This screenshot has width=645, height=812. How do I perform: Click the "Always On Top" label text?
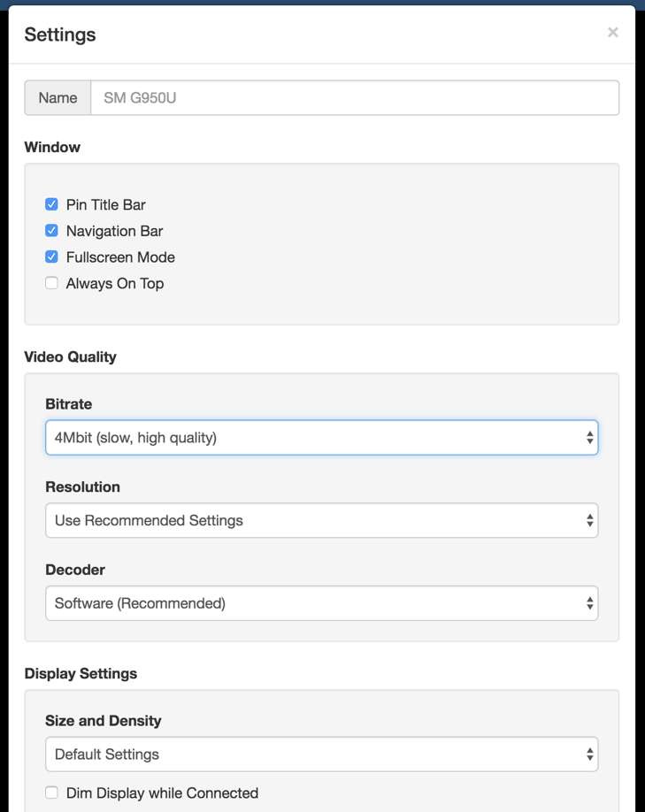click(115, 284)
